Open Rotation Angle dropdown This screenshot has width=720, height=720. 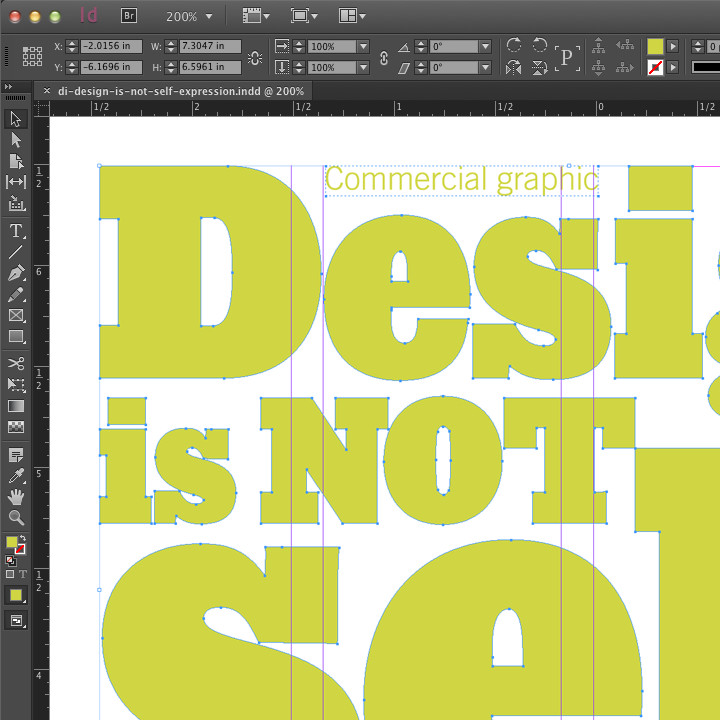pos(485,46)
